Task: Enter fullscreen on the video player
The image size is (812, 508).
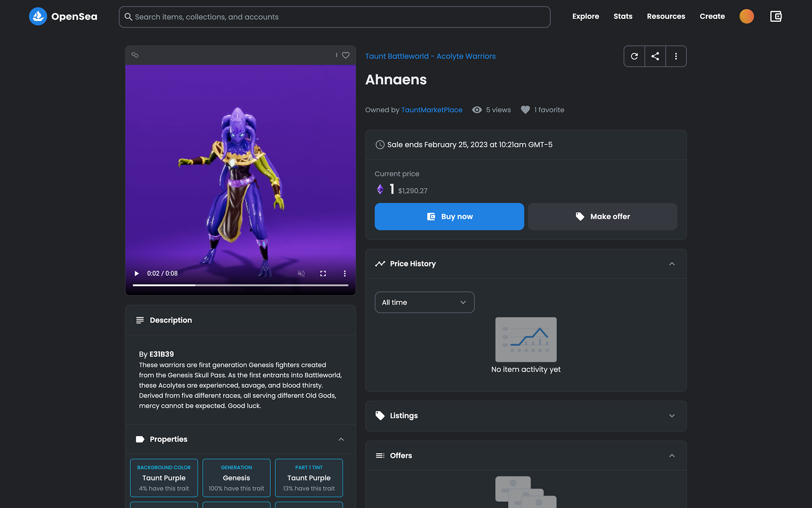Action: [323, 273]
